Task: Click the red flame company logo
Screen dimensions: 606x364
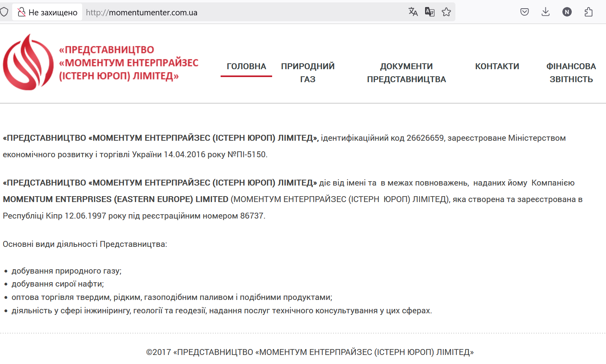Action: pos(28,62)
